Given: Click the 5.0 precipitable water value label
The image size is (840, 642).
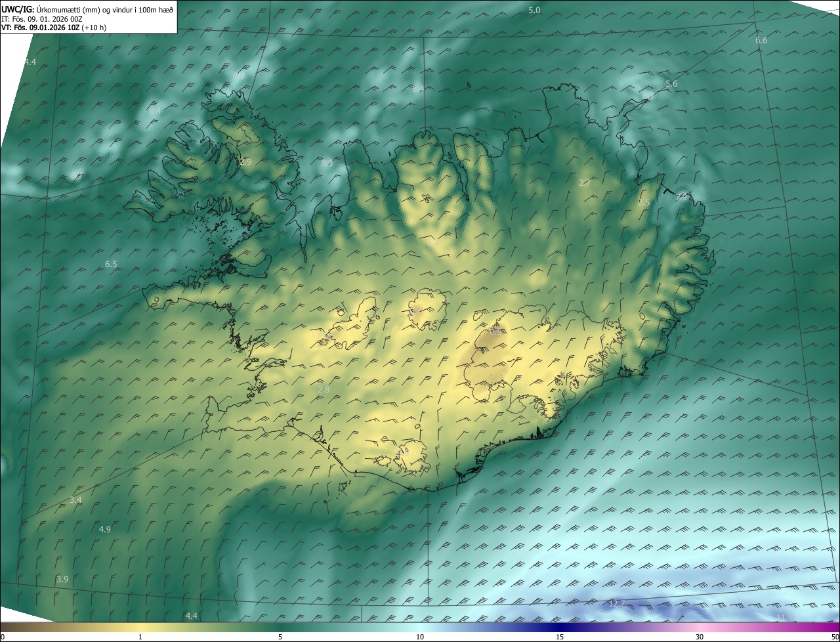Looking at the screenshot, I should (x=534, y=11).
